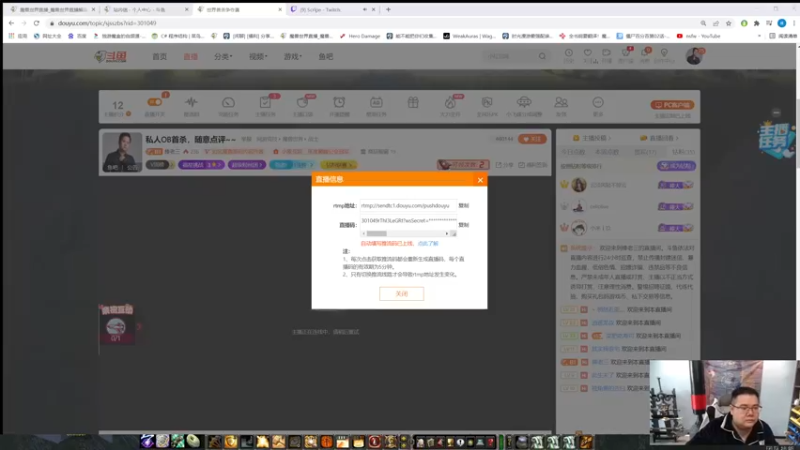This screenshot has width=800, height=450.
Task: Click the browser back arrow
Action: pyautogui.click(x=11, y=23)
